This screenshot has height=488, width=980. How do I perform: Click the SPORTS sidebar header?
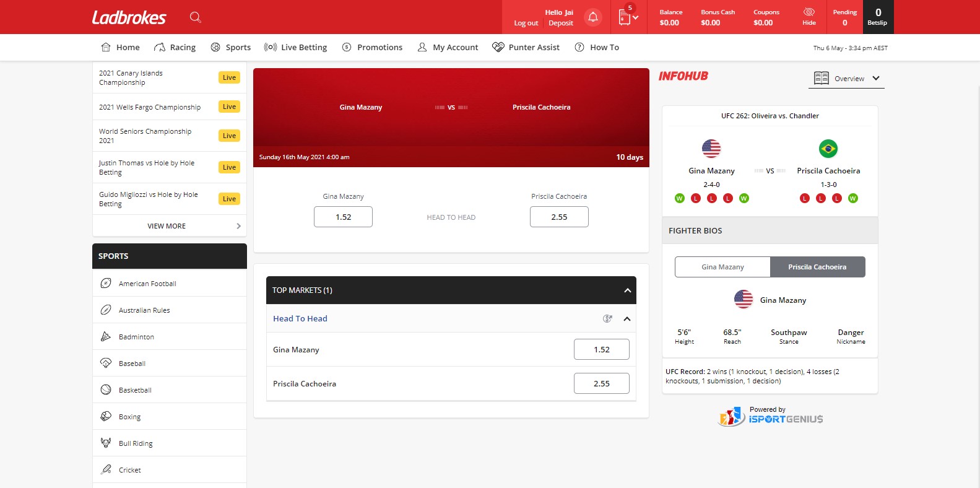pos(170,256)
